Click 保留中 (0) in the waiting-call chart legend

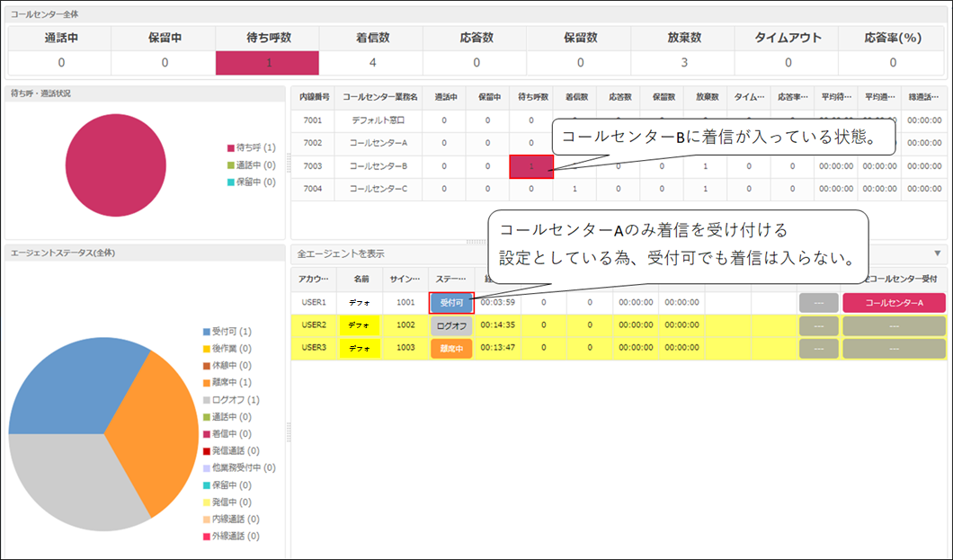(252, 182)
